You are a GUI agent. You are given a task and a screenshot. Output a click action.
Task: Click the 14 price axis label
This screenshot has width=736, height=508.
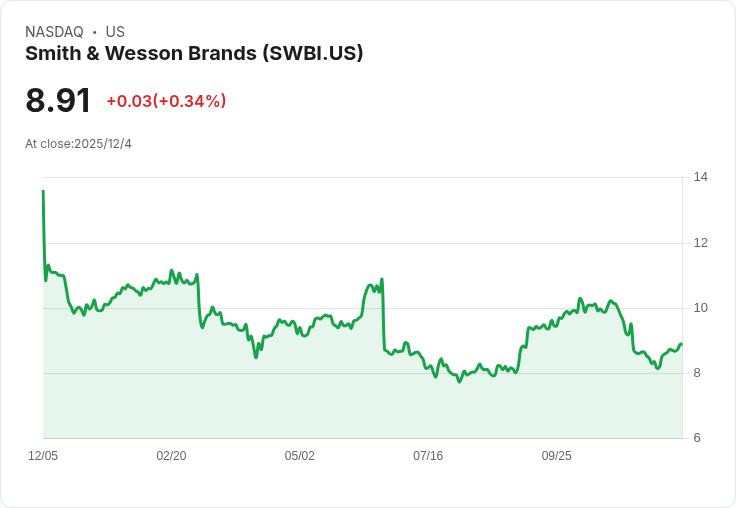(x=700, y=177)
